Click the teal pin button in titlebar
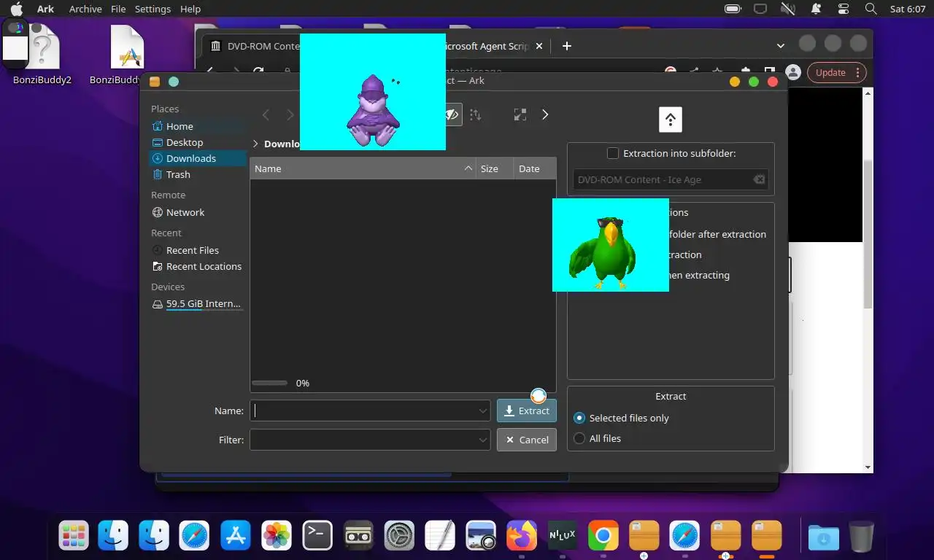Image resolution: width=934 pixels, height=560 pixels. coord(174,82)
